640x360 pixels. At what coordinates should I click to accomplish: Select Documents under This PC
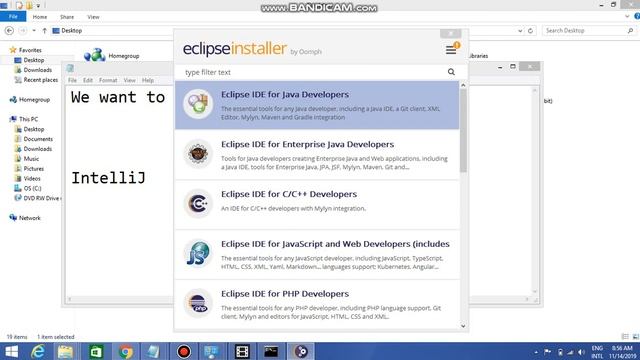pos(38,139)
